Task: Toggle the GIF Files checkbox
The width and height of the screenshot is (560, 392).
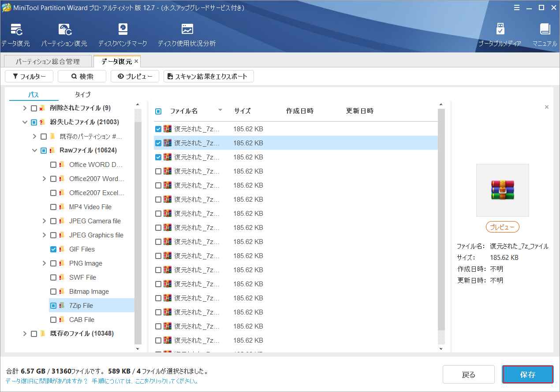Action: pos(54,249)
